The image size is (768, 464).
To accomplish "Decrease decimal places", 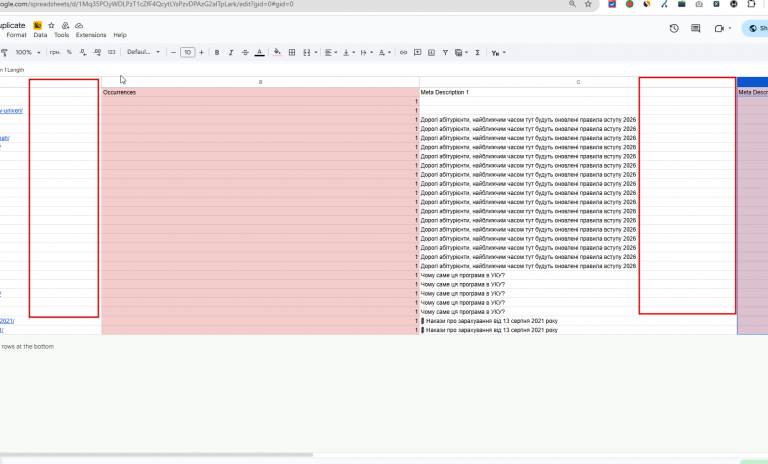I will tap(83, 52).
